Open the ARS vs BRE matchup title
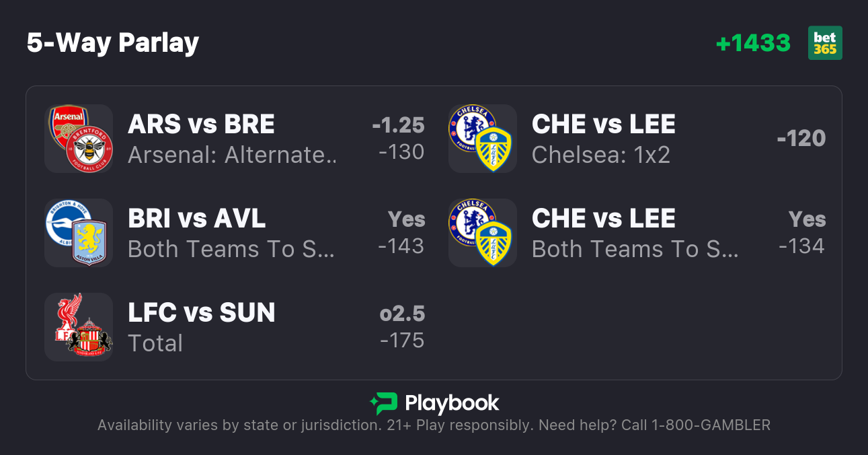Screen dimensions: 868x455 [x=201, y=125]
